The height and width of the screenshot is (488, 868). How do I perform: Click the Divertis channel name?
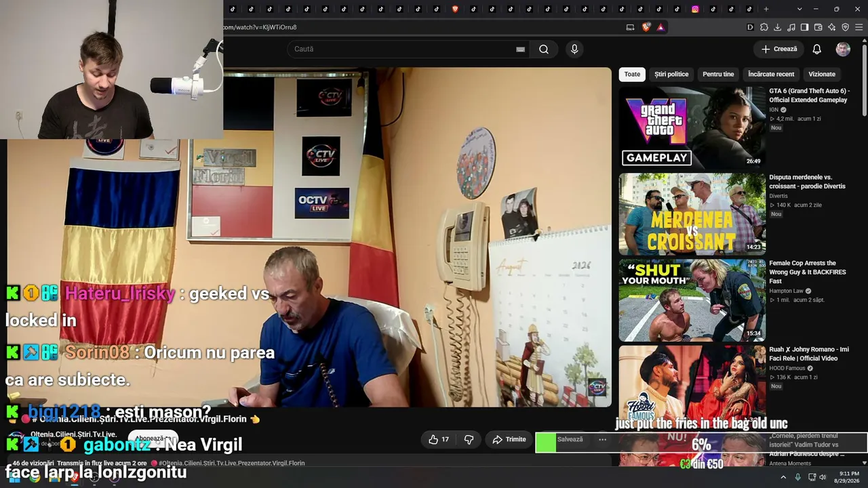(778, 196)
